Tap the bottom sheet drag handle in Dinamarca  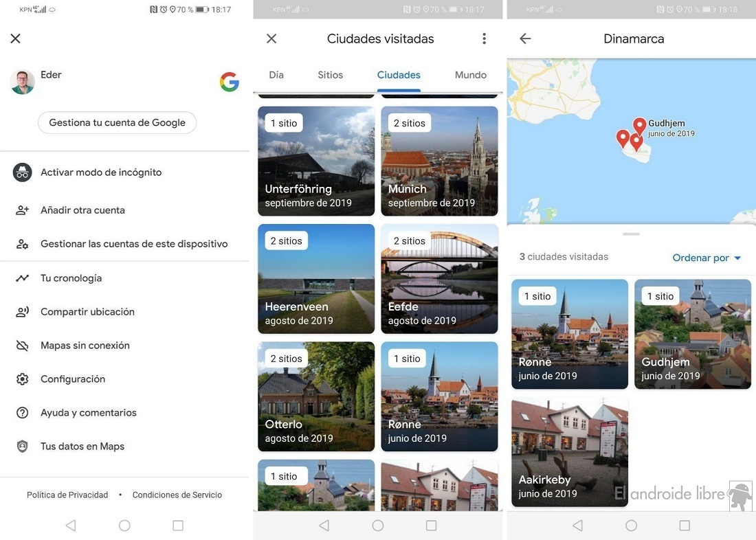coord(631,234)
